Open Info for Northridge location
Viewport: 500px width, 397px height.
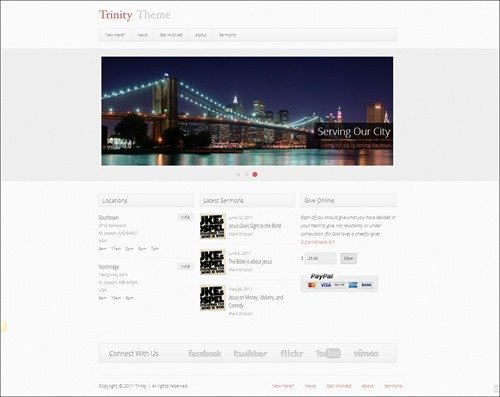tap(185, 267)
